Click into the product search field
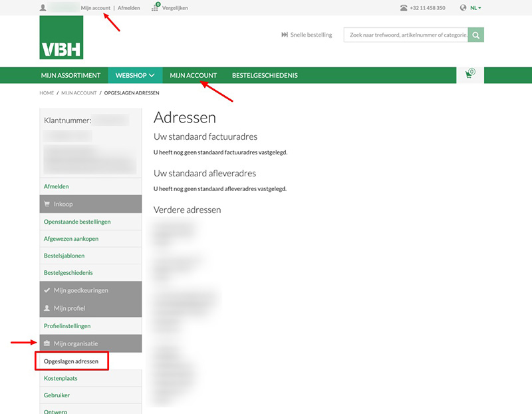 tap(406, 35)
